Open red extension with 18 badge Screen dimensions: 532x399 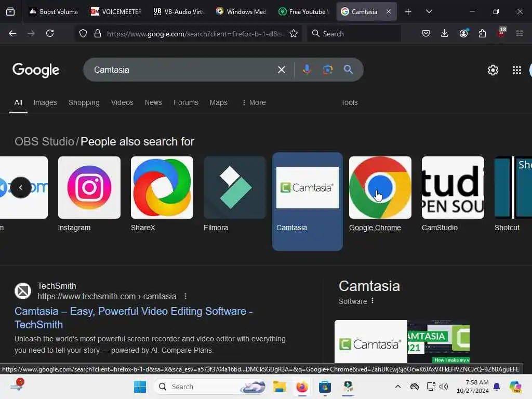(x=501, y=33)
